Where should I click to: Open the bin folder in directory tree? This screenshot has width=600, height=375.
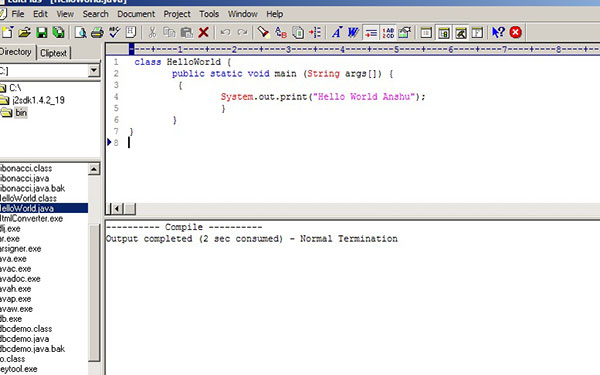pyautogui.click(x=21, y=112)
